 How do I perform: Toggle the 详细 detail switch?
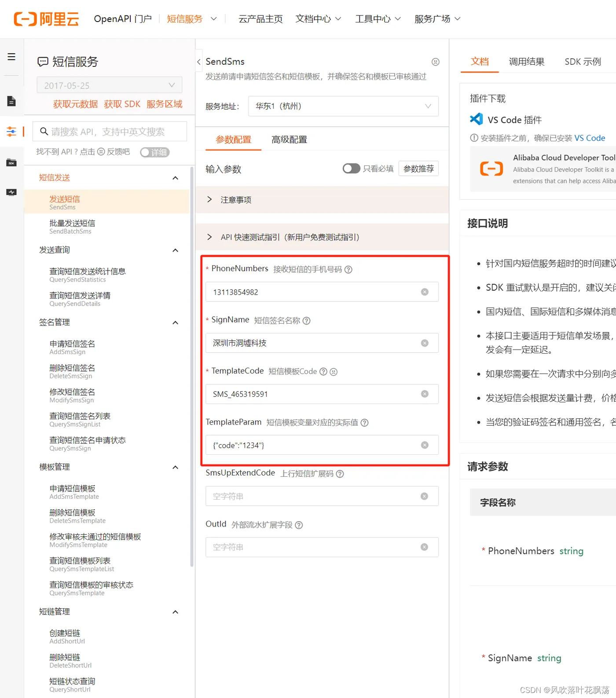pos(154,152)
